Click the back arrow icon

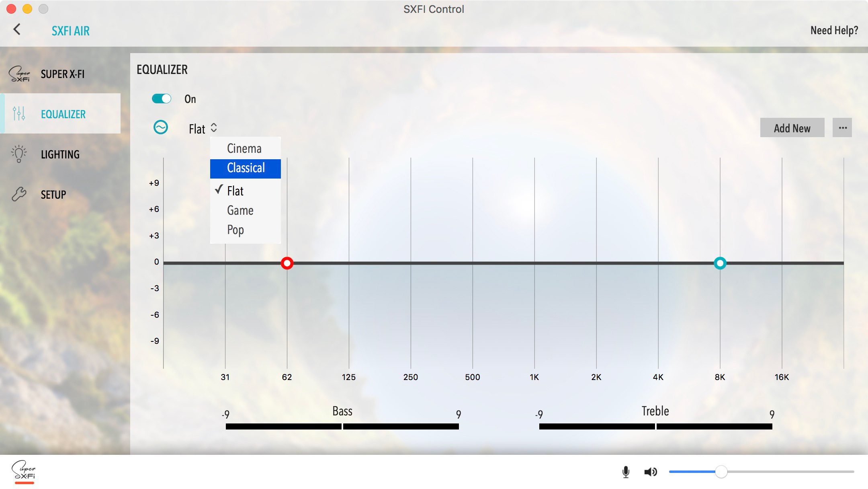coord(17,29)
